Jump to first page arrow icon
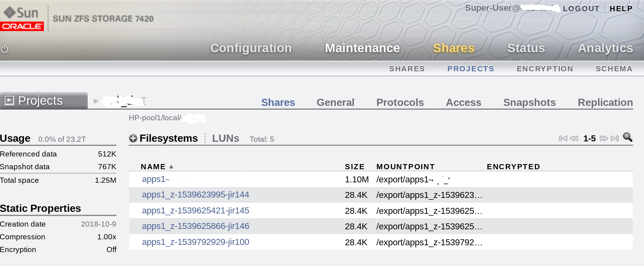 [563, 139]
